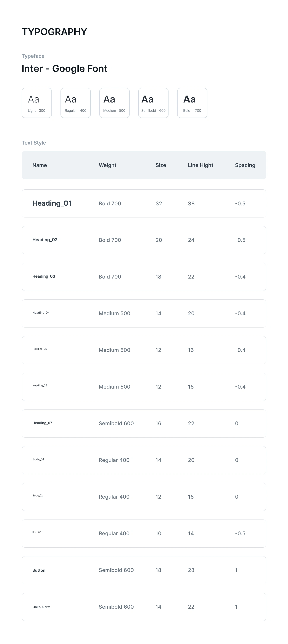
Task: Click Regular 400 in the Body_03 row
Action: 114,533
